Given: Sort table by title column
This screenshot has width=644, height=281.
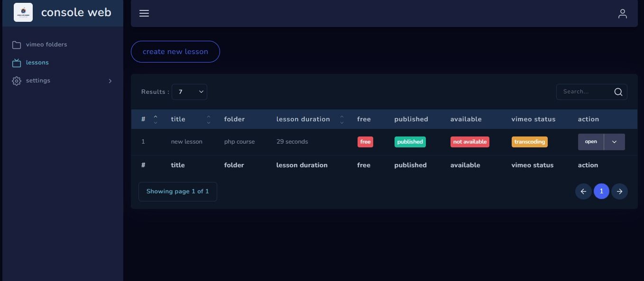Looking at the screenshot, I should 208,119.
